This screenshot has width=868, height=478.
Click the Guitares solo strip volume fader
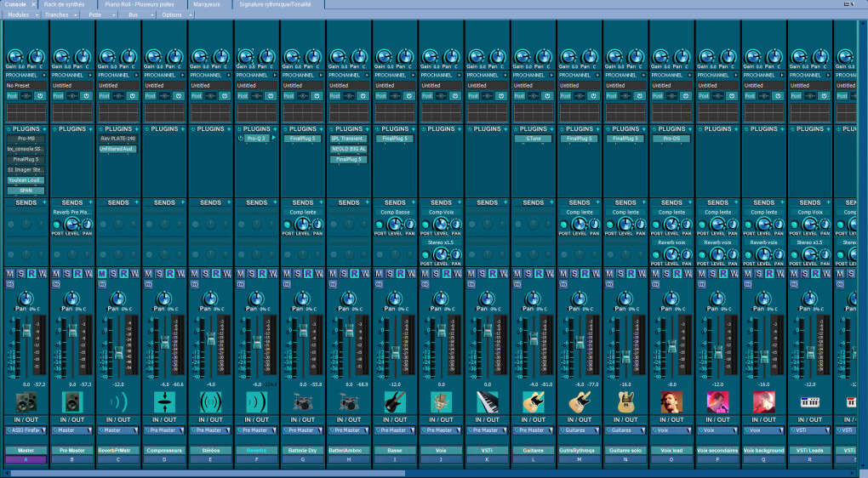click(x=625, y=357)
